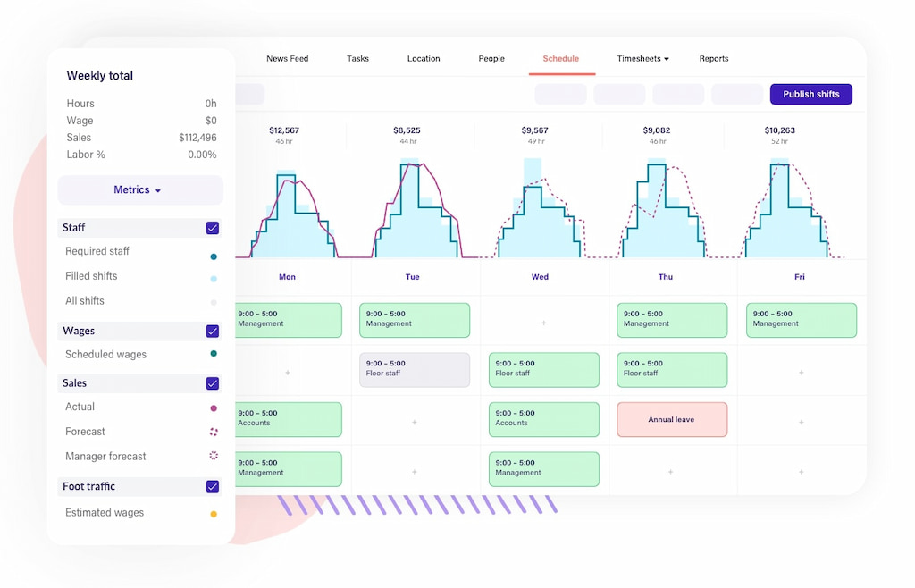Open the People tab
The height and width of the screenshot is (588, 915).
point(491,58)
